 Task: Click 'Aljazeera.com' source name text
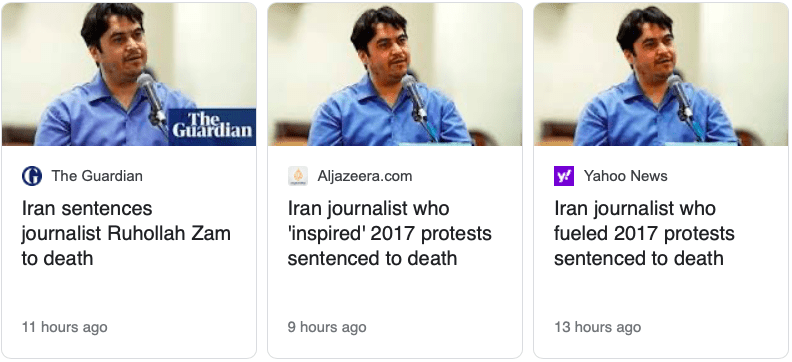coord(365,176)
